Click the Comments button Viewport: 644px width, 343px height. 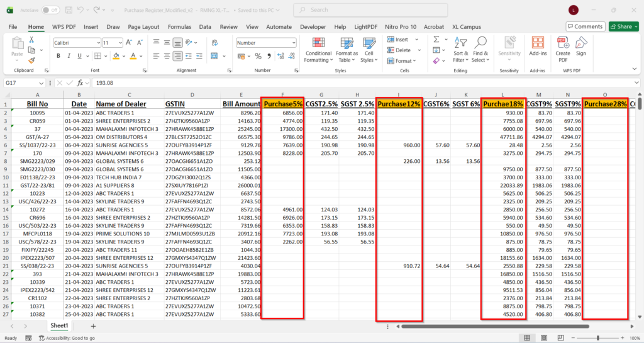pyautogui.click(x=586, y=26)
